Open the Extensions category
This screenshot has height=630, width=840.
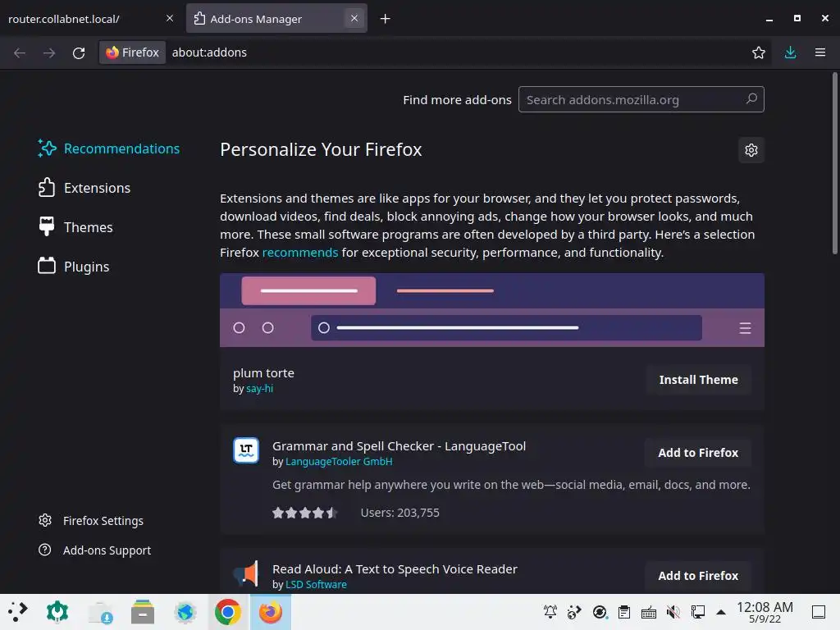84,188
